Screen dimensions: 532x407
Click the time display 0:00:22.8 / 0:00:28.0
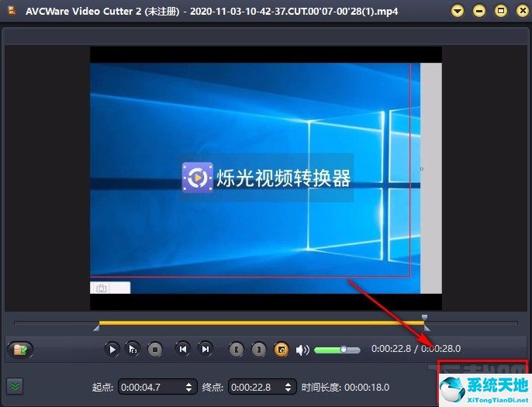416,349
